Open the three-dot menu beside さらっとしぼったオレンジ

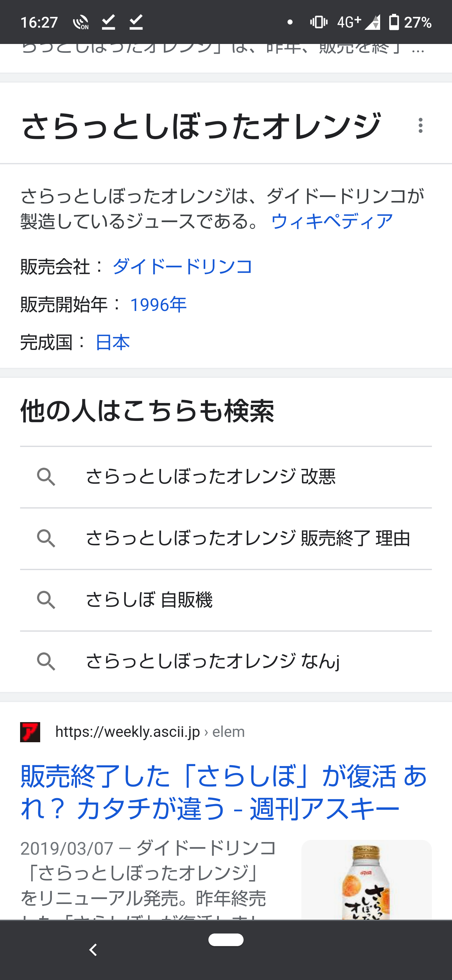tap(420, 125)
